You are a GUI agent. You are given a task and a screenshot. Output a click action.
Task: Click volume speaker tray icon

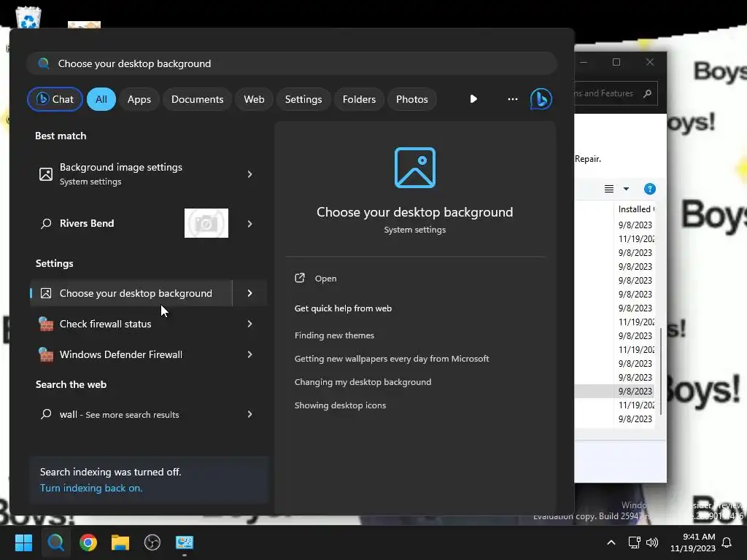click(652, 542)
